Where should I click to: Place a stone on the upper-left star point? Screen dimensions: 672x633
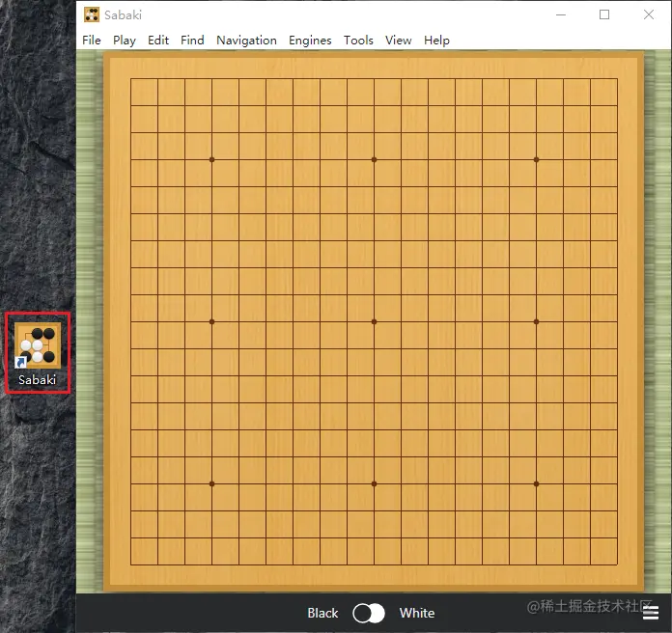(211, 160)
